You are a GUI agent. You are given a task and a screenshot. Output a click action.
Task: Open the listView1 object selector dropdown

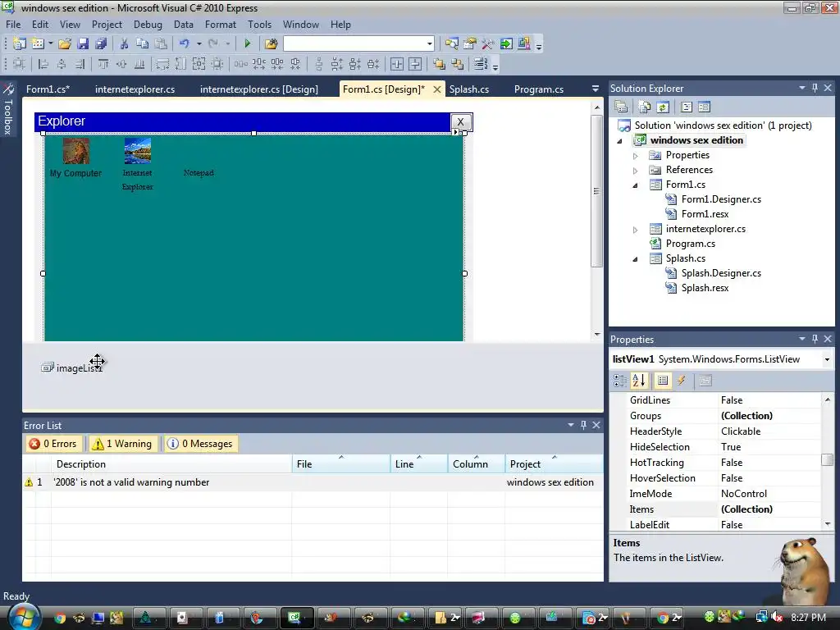click(827, 359)
